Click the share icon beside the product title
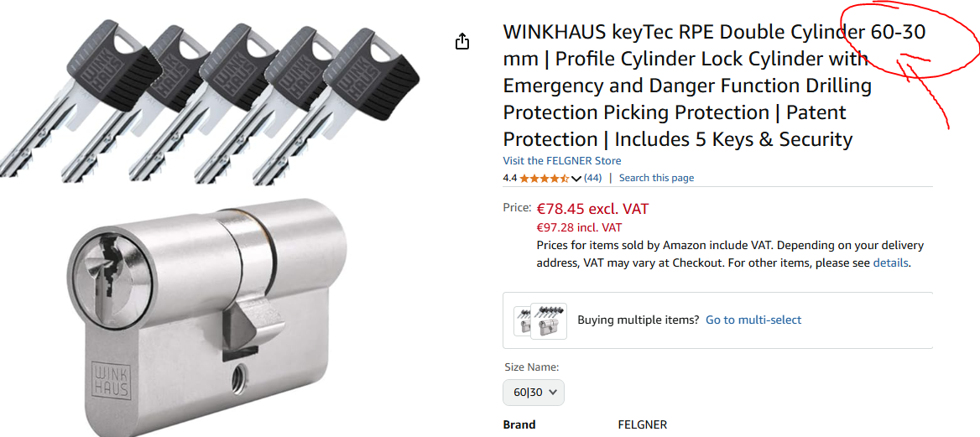The width and height of the screenshot is (980, 437). point(461,42)
